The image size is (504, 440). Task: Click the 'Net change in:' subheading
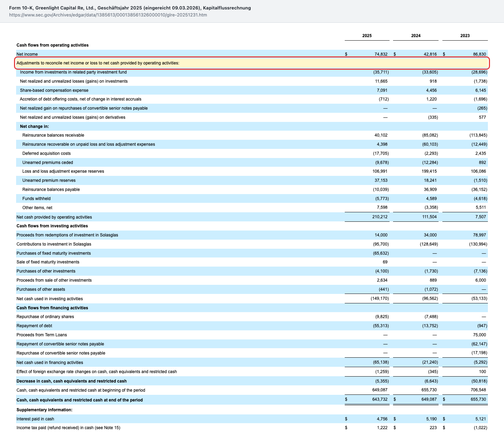pos(34,126)
